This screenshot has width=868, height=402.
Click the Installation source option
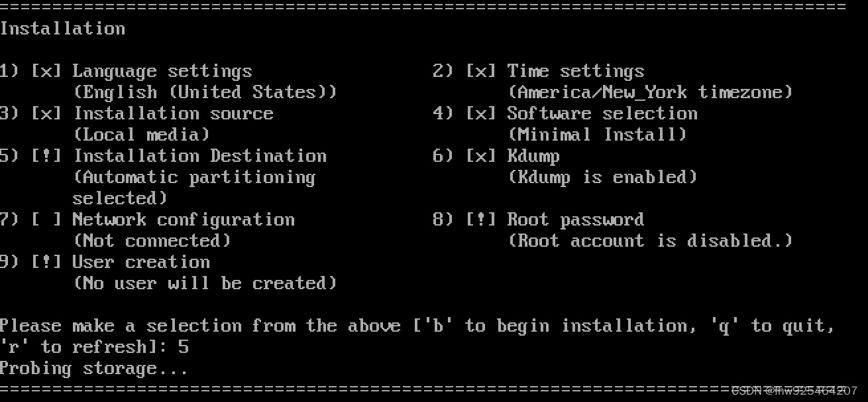point(173,113)
